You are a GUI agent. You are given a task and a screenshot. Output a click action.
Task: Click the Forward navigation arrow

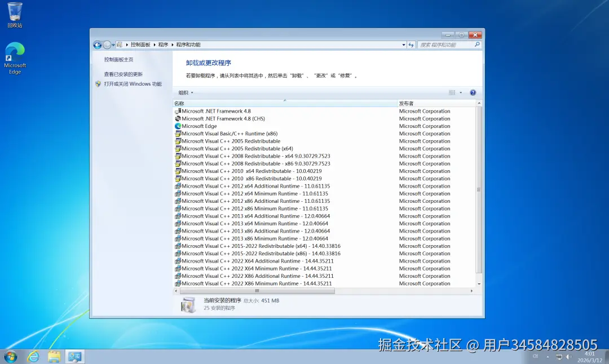[107, 45]
